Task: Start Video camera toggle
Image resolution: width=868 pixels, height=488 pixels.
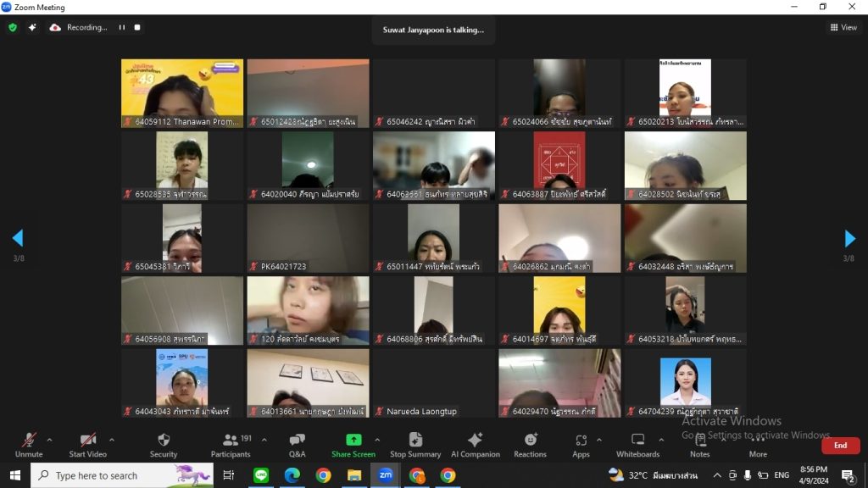Action: (x=87, y=445)
